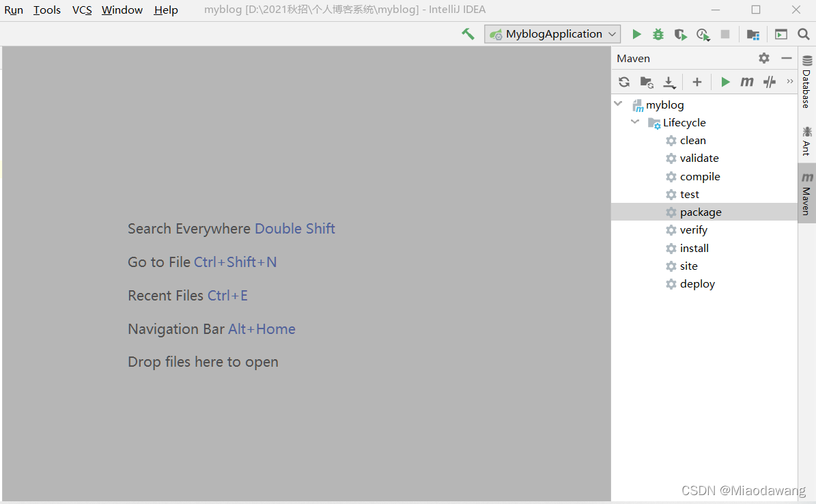The image size is (816, 504).
Task: Open MyblogApplication run configuration dropdown
Action: 553,34
